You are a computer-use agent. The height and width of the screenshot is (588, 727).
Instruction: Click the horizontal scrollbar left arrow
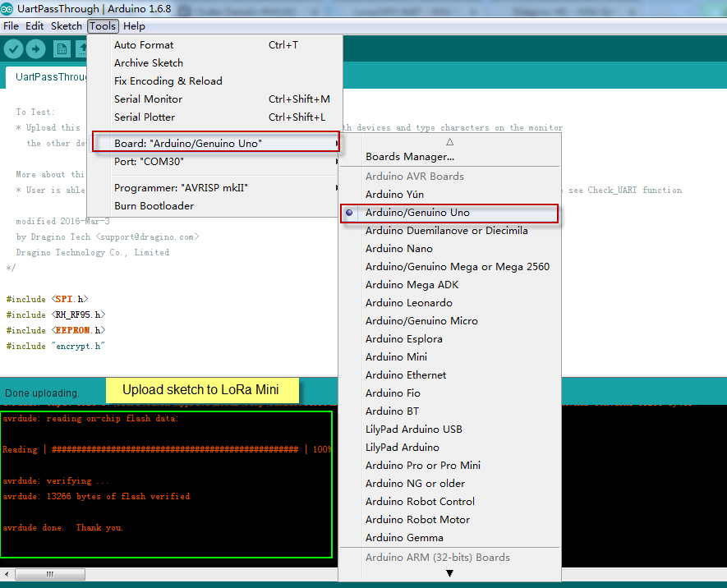point(7,575)
